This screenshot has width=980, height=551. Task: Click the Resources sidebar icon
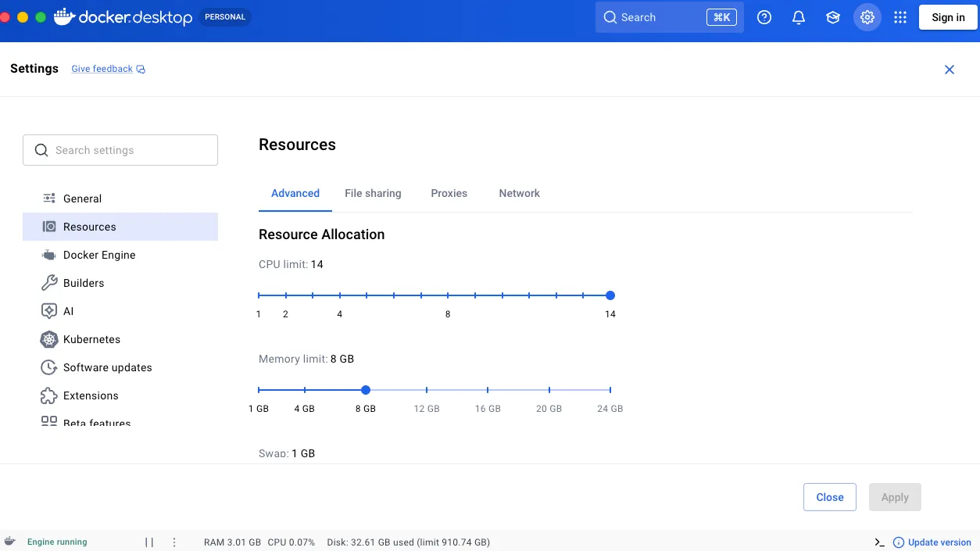tap(49, 227)
